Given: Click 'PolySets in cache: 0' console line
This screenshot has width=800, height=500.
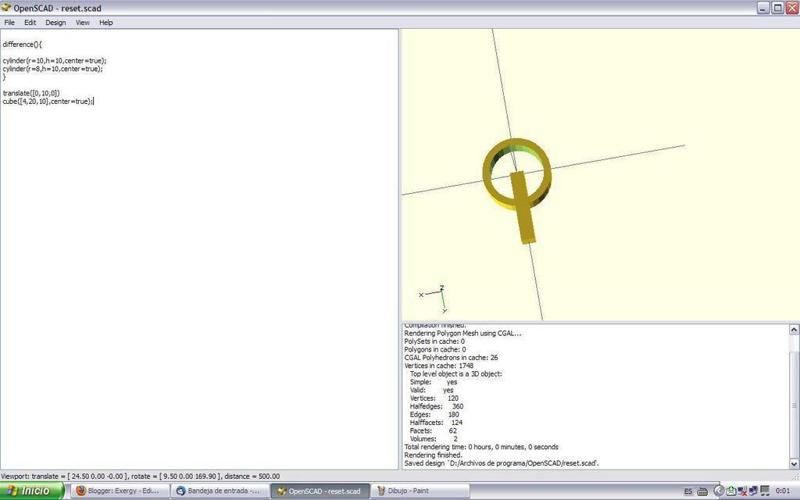Looking at the screenshot, I should click(434, 341).
